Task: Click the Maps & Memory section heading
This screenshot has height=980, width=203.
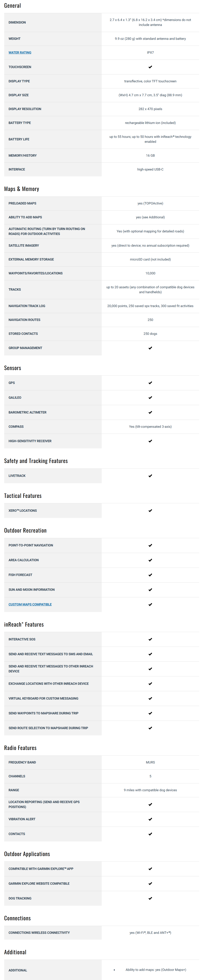Action: (x=22, y=189)
